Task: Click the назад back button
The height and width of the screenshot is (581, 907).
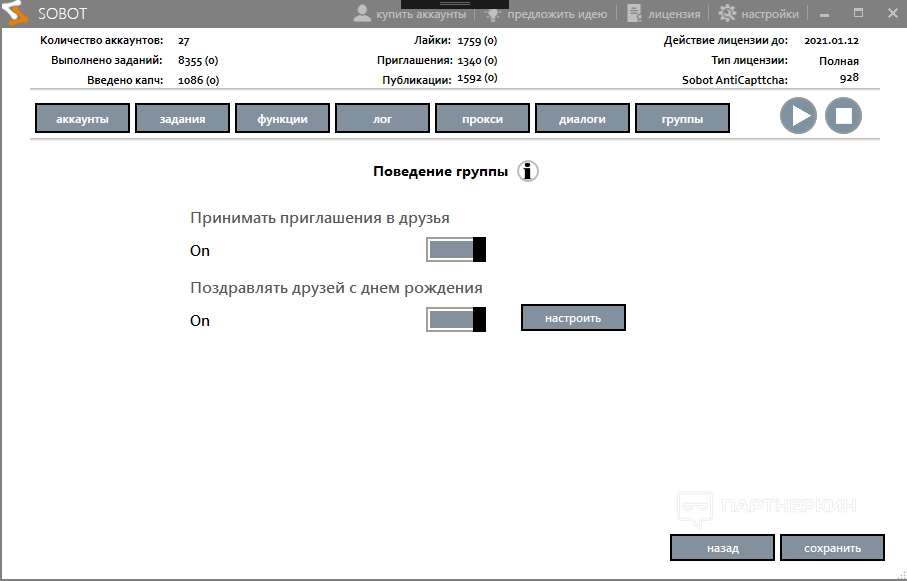Action: [x=722, y=547]
